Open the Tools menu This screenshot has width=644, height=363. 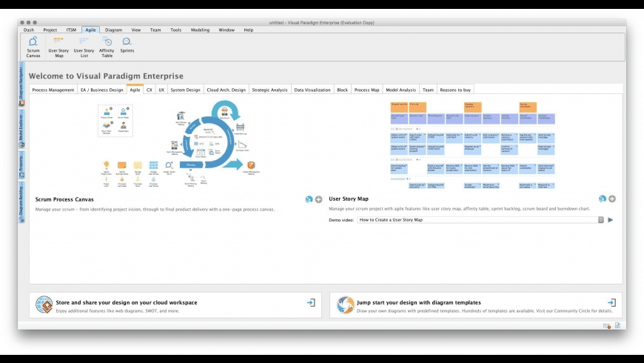[x=175, y=30]
